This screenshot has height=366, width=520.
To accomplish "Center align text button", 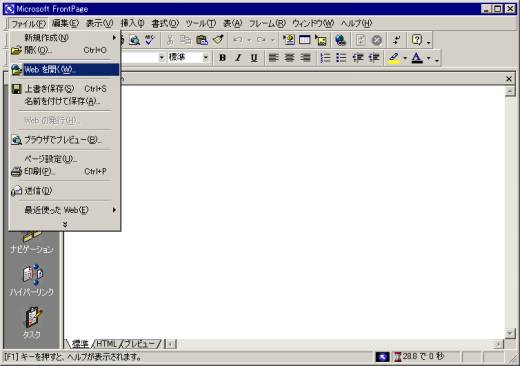I will [x=289, y=58].
